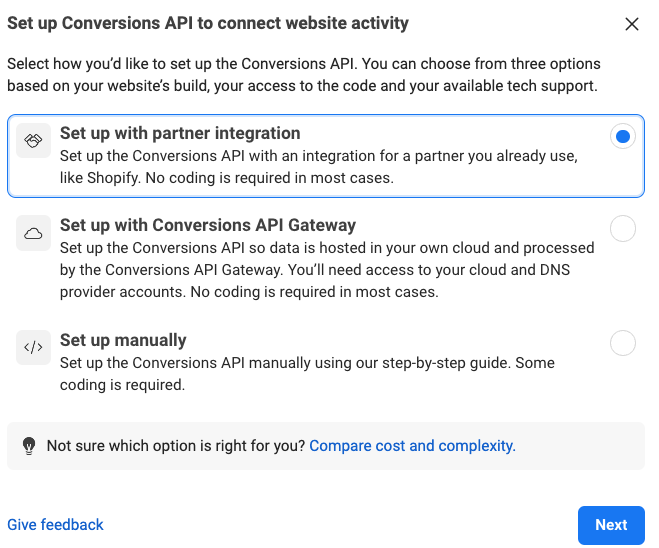This screenshot has width=659, height=548.
Task: Click the Not sure which option text
Action: pyautogui.click(x=176, y=446)
